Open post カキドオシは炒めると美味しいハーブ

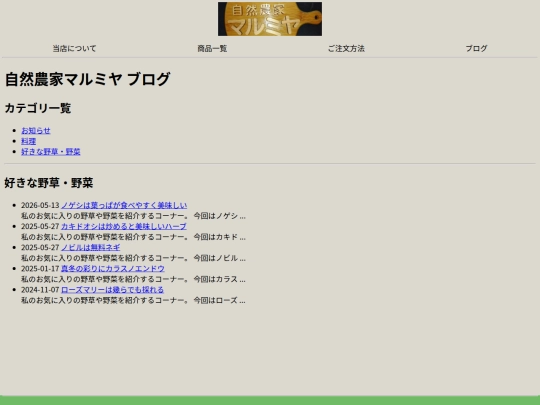pyautogui.click(x=124, y=226)
